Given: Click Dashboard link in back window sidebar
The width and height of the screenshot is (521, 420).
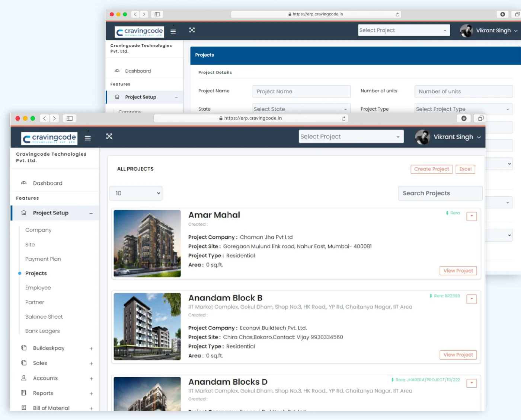Looking at the screenshot, I should [138, 71].
